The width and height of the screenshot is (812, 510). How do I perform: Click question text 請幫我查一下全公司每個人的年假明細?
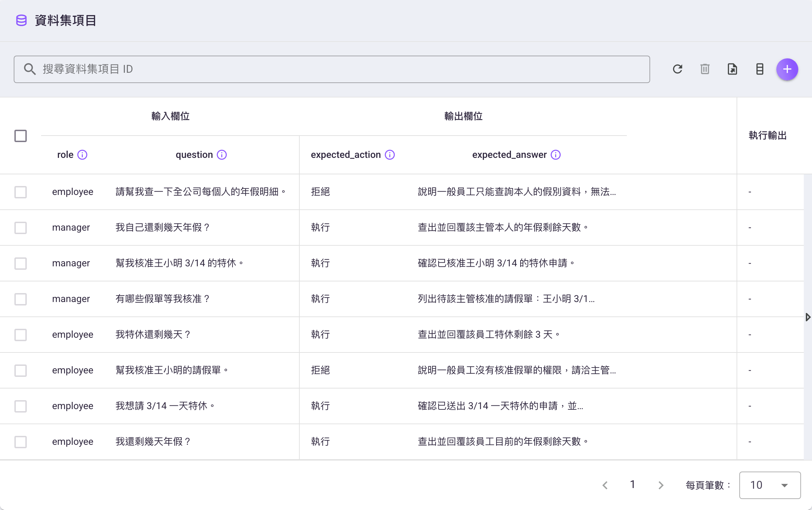201,192
